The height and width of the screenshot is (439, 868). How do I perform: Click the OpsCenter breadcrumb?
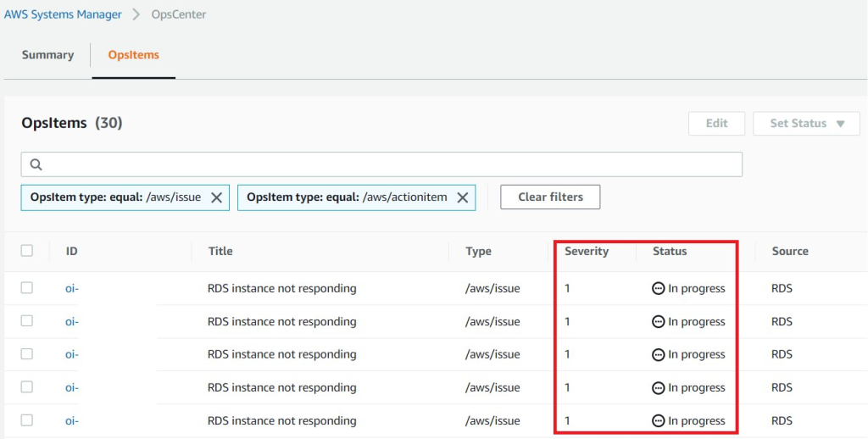179,14
